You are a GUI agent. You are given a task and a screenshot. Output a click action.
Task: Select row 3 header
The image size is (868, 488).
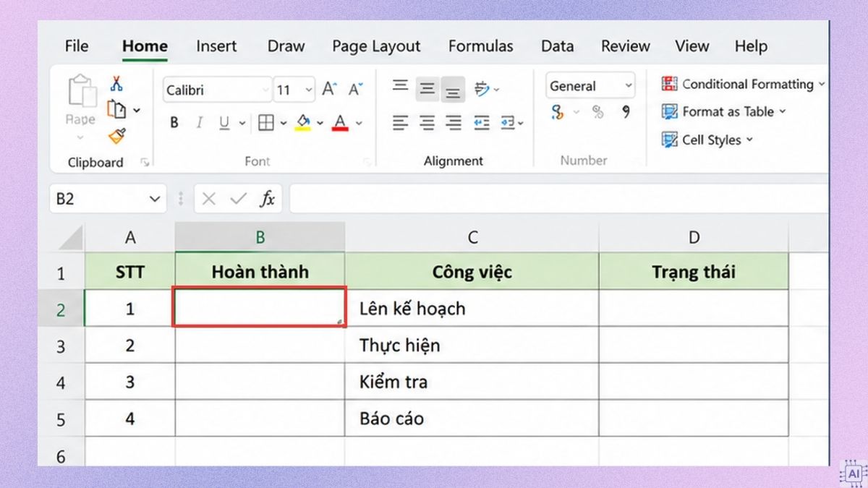[x=61, y=346]
